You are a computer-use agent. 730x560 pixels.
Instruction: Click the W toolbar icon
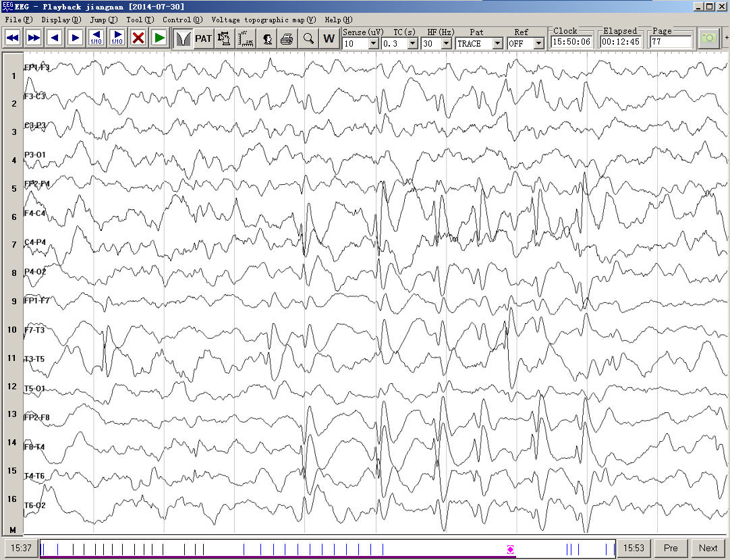(x=329, y=38)
